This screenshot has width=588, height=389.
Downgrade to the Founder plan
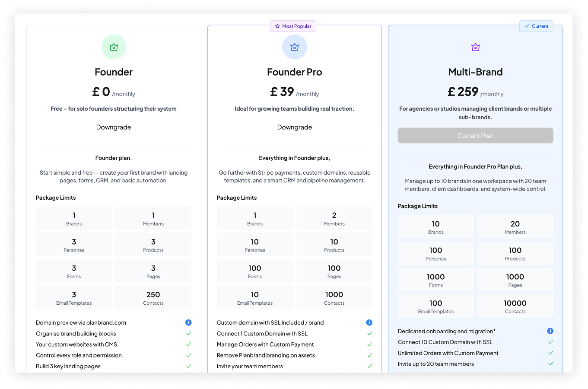coord(114,127)
